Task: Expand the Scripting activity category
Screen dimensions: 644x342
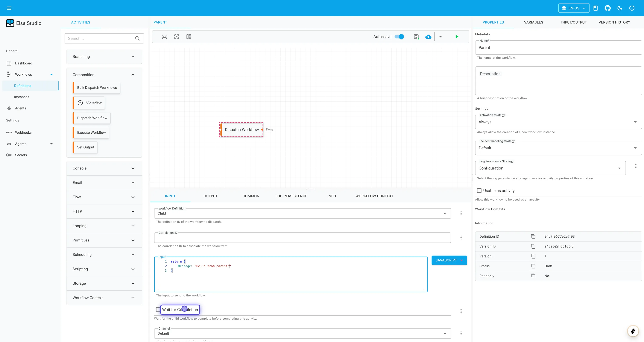Action: pyautogui.click(x=104, y=269)
